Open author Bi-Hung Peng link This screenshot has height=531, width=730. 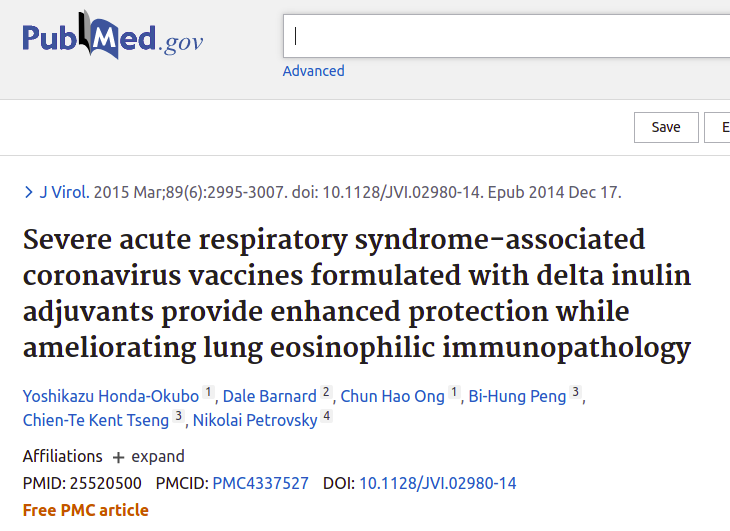pyautogui.click(x=517, y=396)
